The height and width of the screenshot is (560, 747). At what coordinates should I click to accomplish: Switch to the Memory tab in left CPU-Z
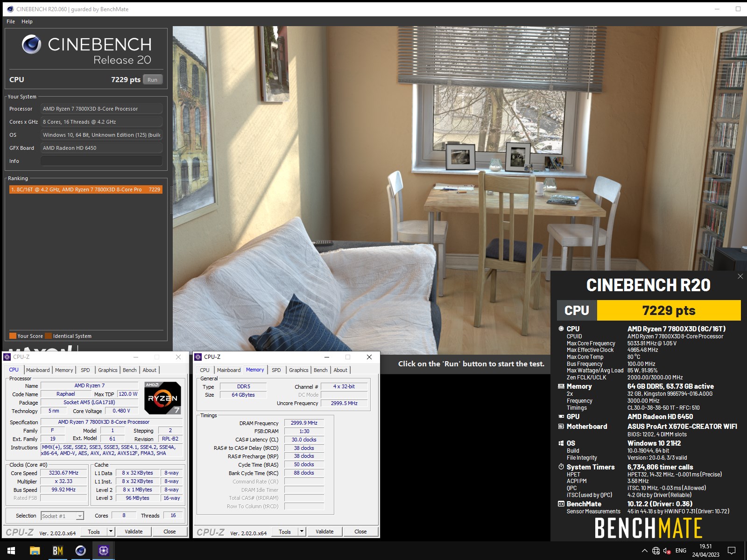pos(64,370)
